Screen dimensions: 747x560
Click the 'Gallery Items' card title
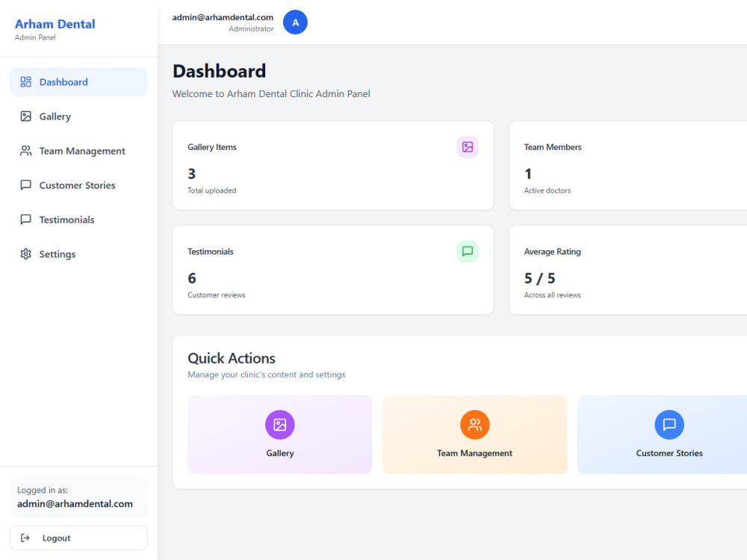coord(212,147)
